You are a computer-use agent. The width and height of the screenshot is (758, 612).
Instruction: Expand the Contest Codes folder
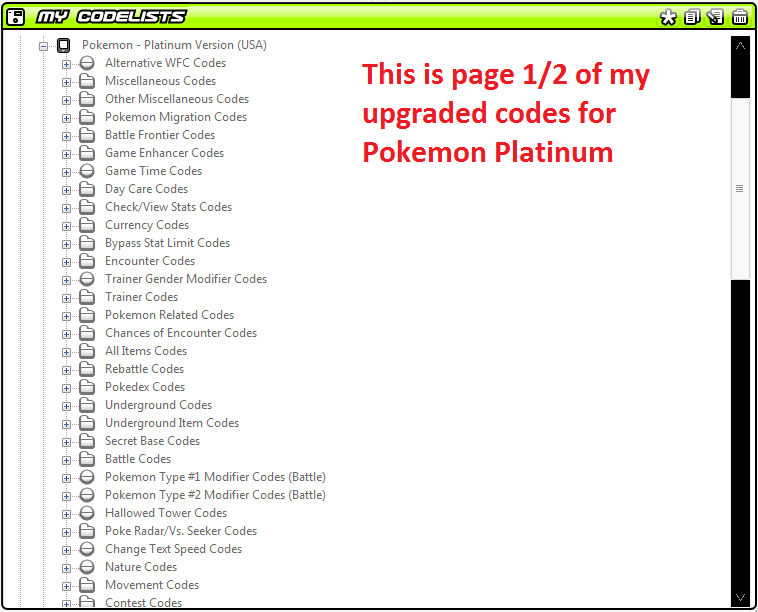(66, 604)
